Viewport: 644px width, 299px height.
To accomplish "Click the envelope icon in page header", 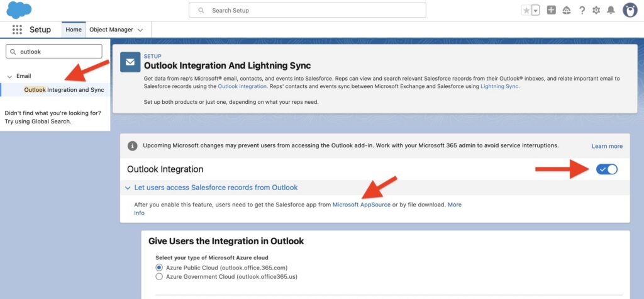I will pyautogui.click(x=130, y=62).
